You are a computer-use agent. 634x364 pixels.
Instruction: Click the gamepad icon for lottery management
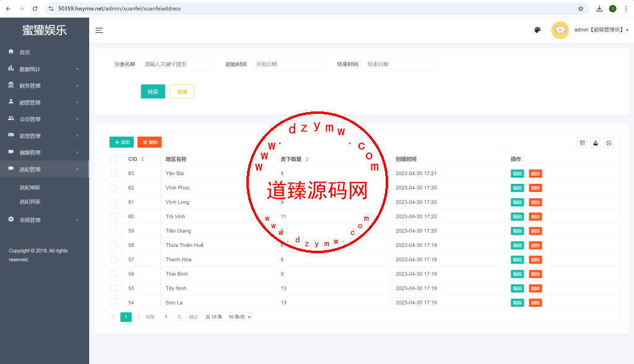coord(11,135)
